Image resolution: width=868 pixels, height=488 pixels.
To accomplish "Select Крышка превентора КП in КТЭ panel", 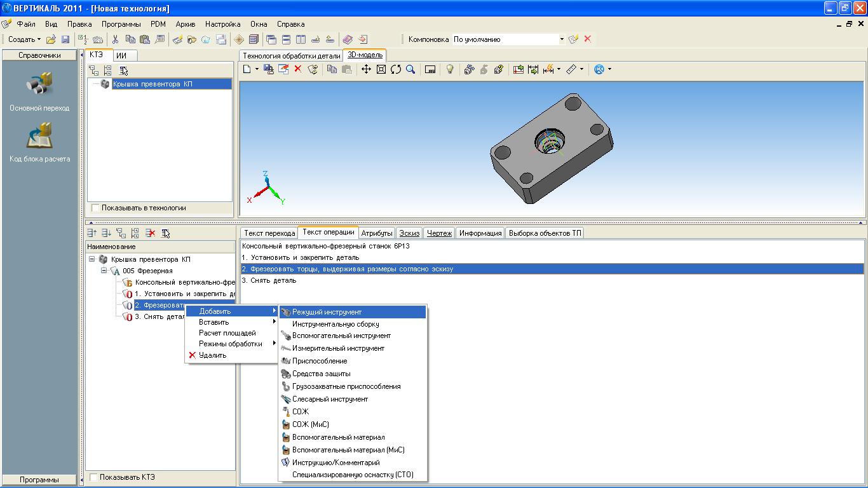I will click(172, 84).
